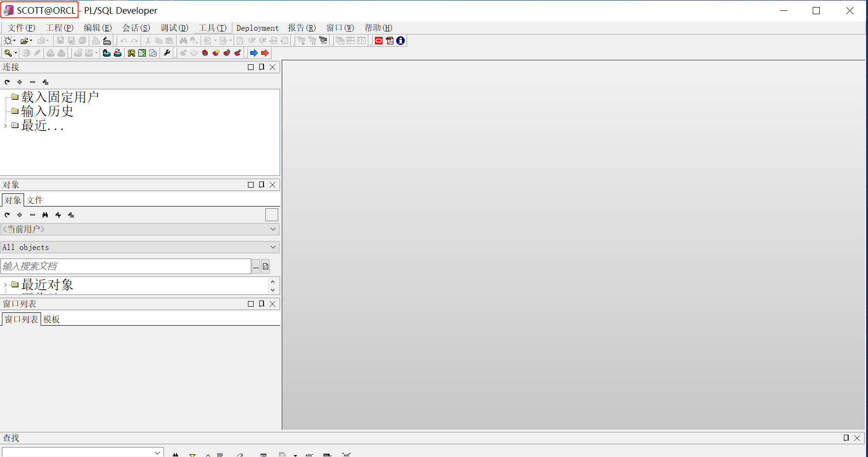This screenshot has width=868, height=457.
Task: Maximize the 连接 panel
Action: point(251,67)
